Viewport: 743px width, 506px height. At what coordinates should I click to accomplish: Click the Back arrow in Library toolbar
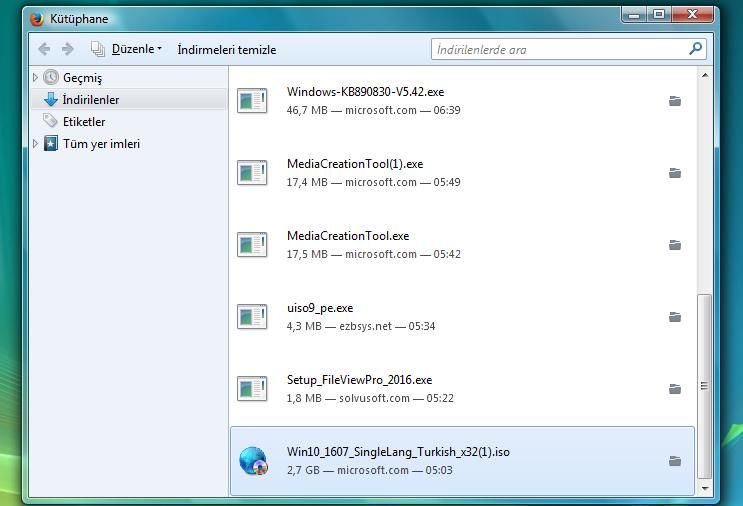coord(44,49)
